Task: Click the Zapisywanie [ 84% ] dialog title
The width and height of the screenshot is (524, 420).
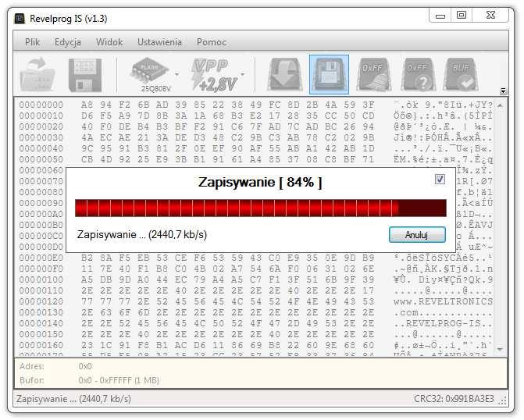Action: point(260,183)
